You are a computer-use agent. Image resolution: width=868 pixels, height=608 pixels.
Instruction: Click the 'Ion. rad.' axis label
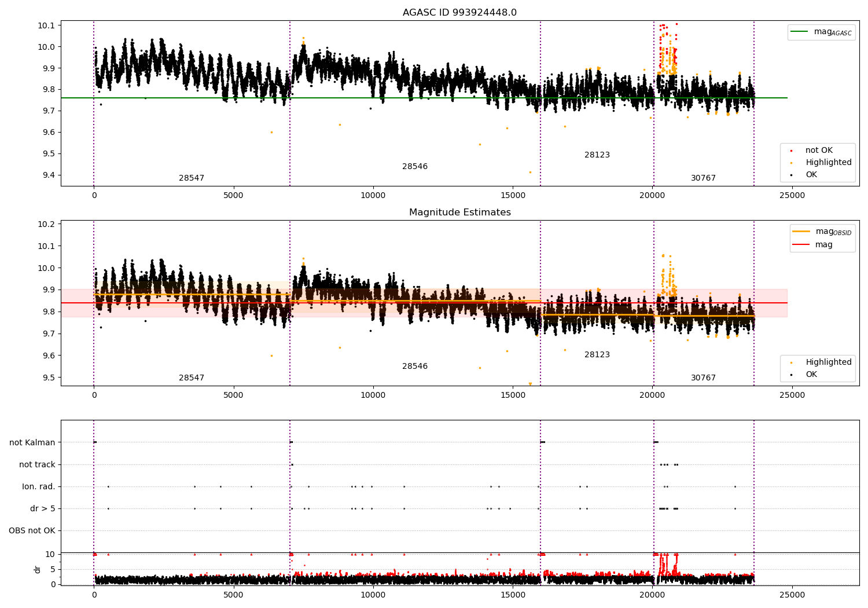pos(39,487)
